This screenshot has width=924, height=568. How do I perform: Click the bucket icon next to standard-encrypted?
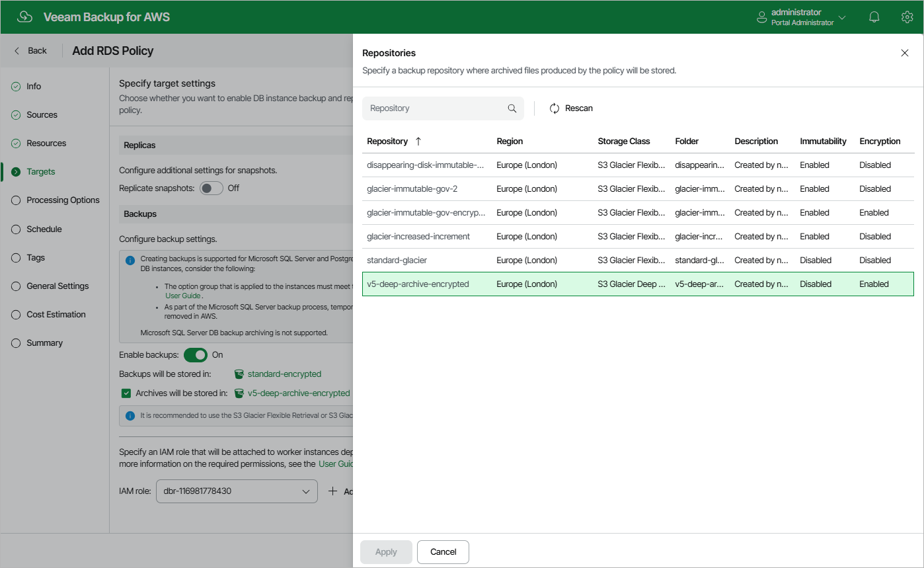(x=239, y=374)
